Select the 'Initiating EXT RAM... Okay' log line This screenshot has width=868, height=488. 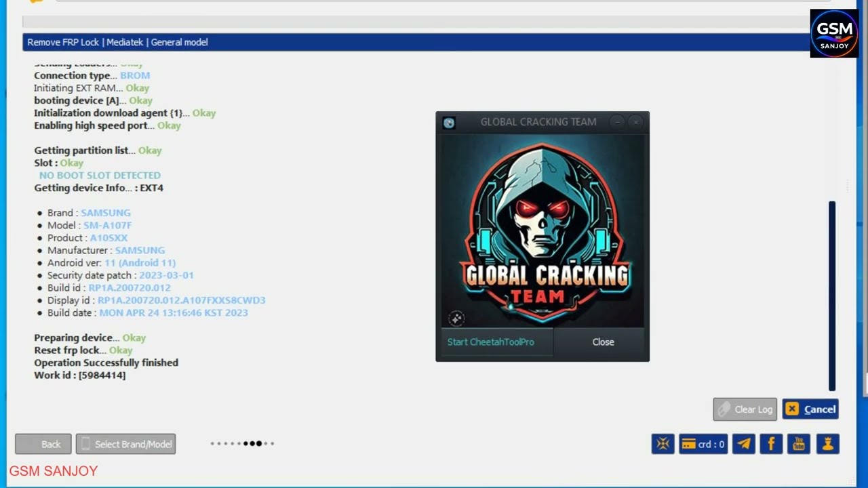click(92, 88)
